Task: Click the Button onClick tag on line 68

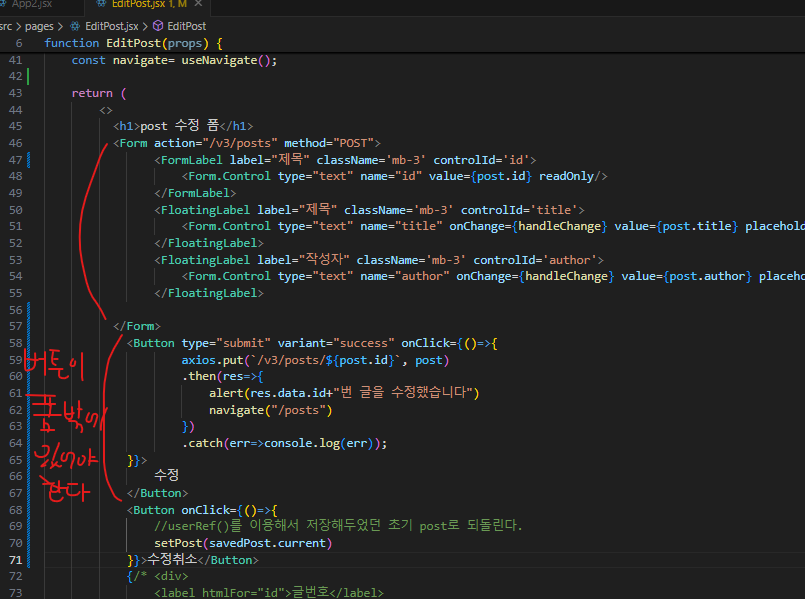Action: (x=202, y=510)
